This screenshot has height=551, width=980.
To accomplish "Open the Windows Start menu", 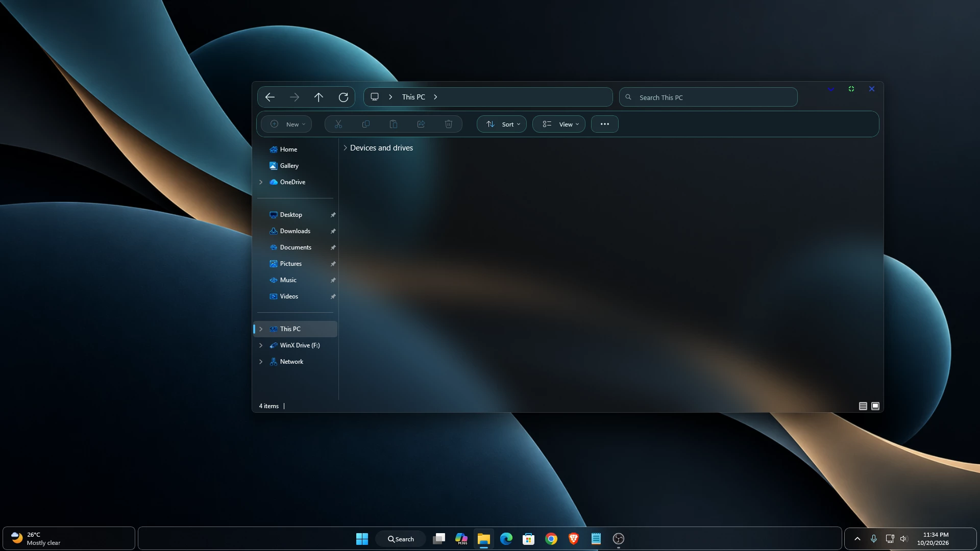I will [x=362, y=539].
